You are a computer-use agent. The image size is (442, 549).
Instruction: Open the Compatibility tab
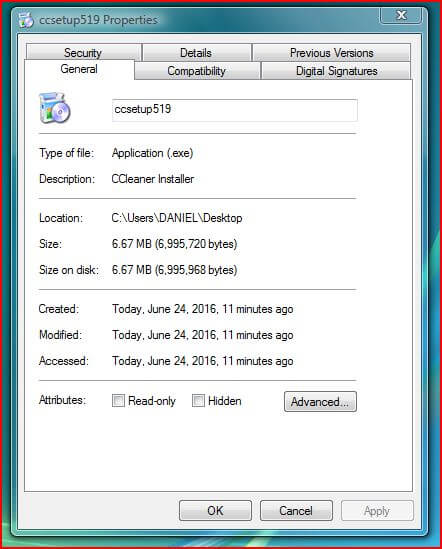pos(196,71)
